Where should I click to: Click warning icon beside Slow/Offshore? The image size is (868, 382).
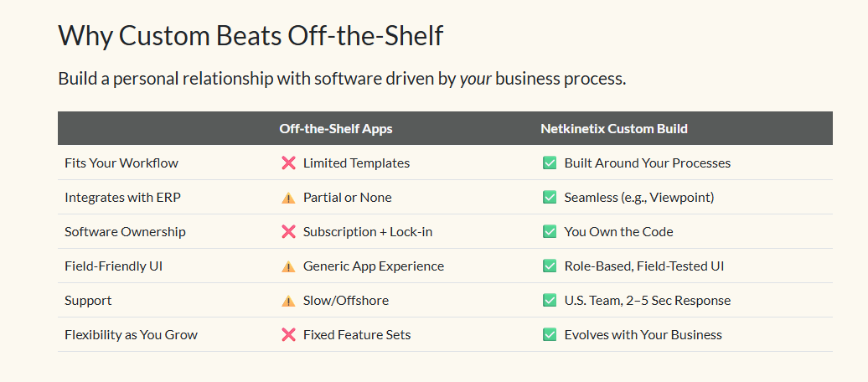click(x=288, y=301)
